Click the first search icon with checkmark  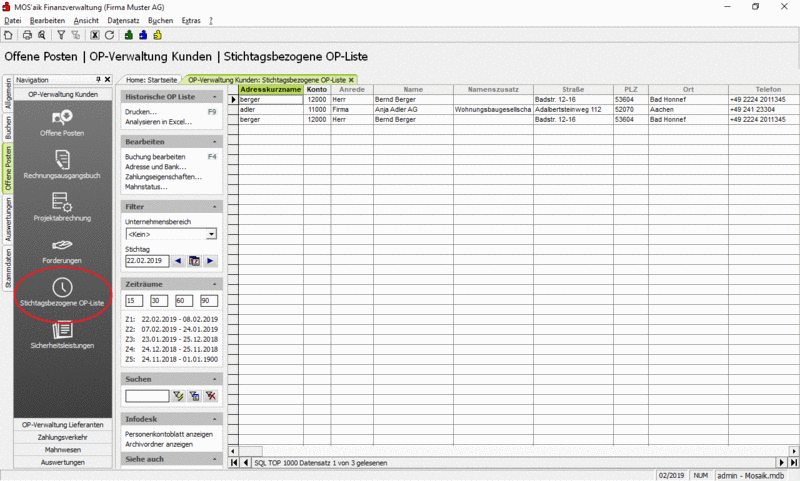(178, 396)
